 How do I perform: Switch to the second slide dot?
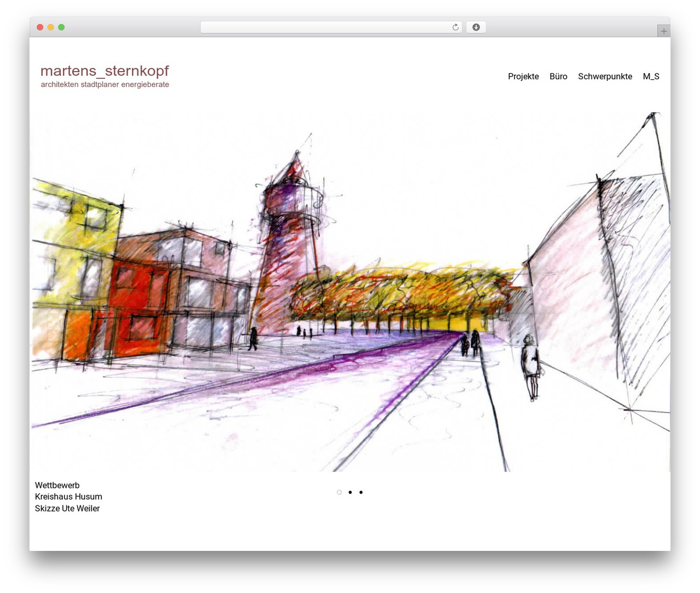350,492
